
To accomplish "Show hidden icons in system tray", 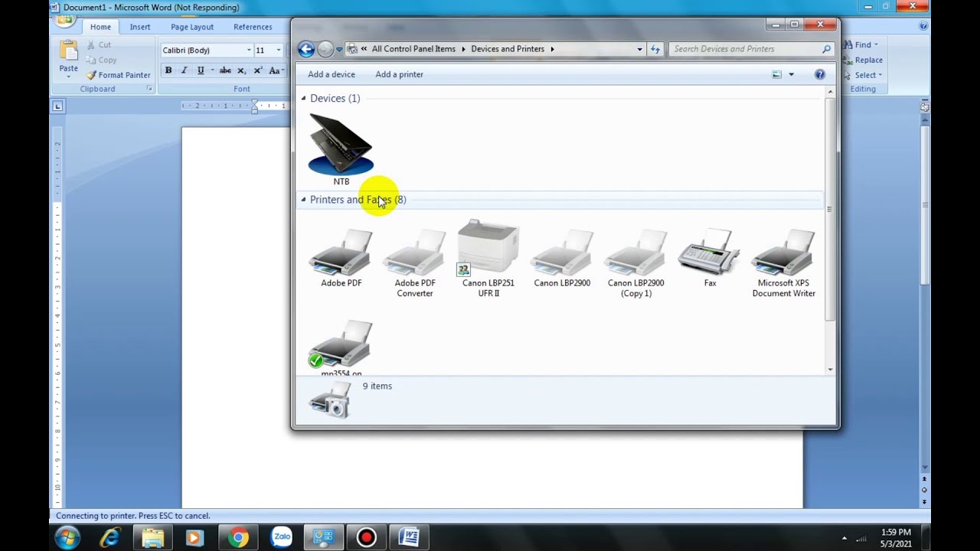I will [x=844, y=538].
